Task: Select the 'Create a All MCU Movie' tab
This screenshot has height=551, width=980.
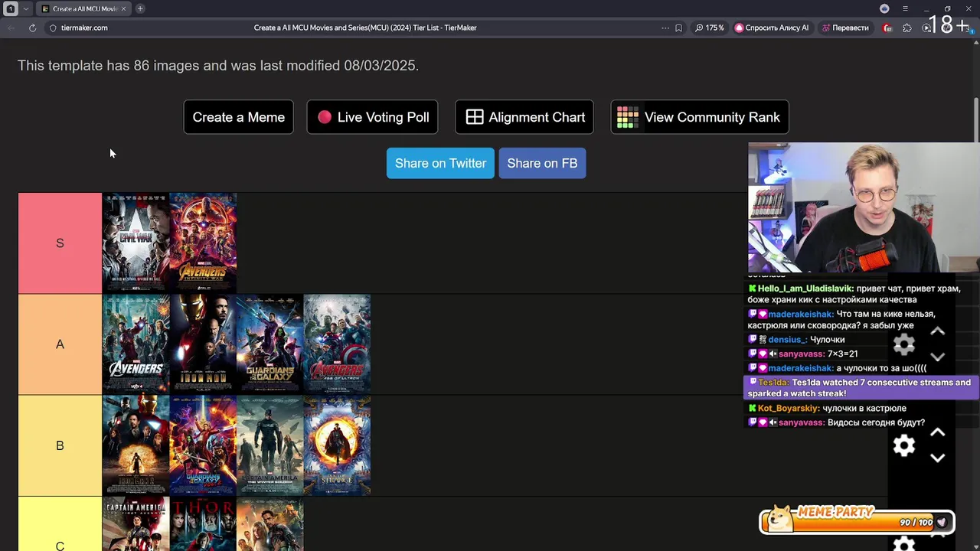Action: pos(83,8)
